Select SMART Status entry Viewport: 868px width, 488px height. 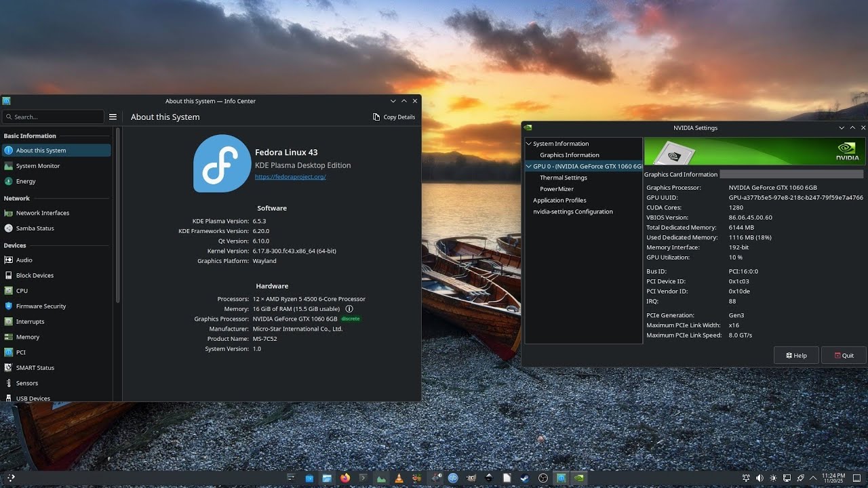57,368
